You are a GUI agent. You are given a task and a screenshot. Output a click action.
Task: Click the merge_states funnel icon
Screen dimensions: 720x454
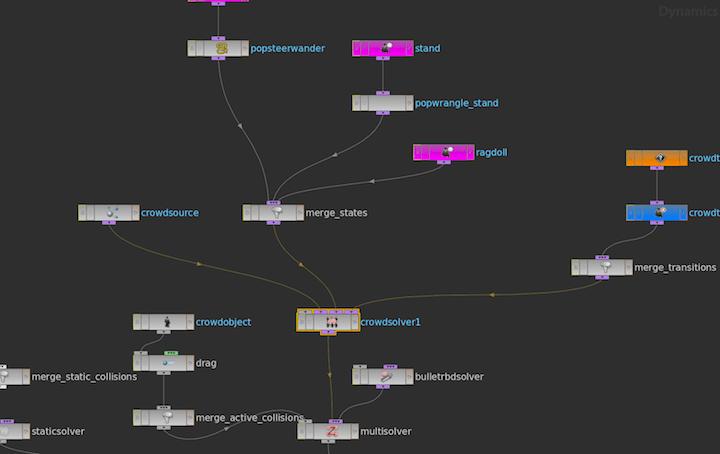[273, 213]
